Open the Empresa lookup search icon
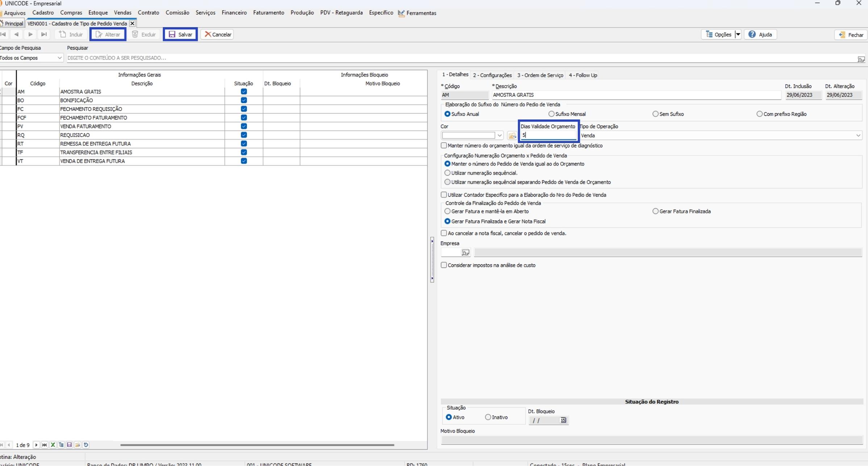The height and width of the screenshot is (466, 868). 466,253
